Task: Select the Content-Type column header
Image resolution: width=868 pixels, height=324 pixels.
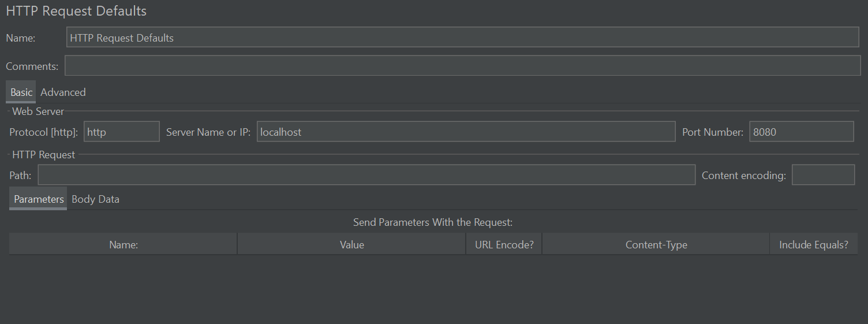Action: [x=656, y=245]
